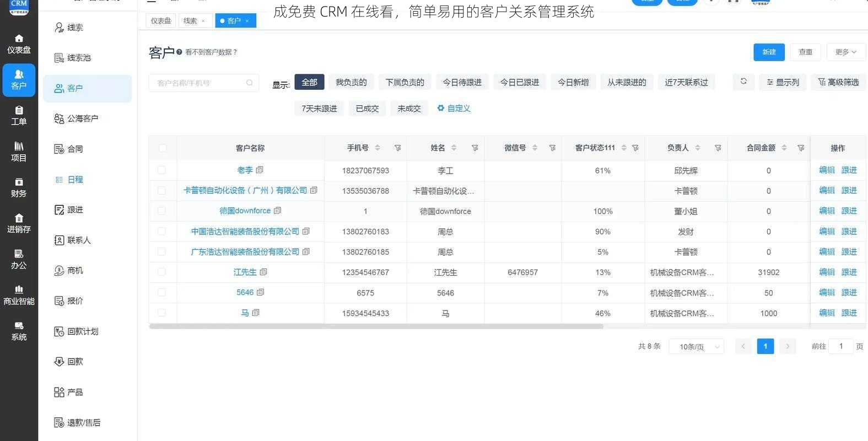The image size is (868, 441).
Task: Copy icon next to 5646 customer name
Action: (261, 292)
